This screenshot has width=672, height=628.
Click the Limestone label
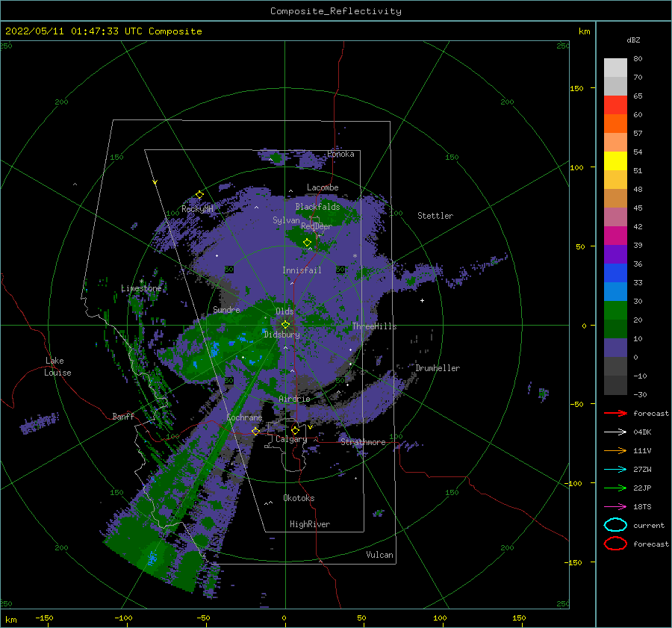click(x=141, y=288)
